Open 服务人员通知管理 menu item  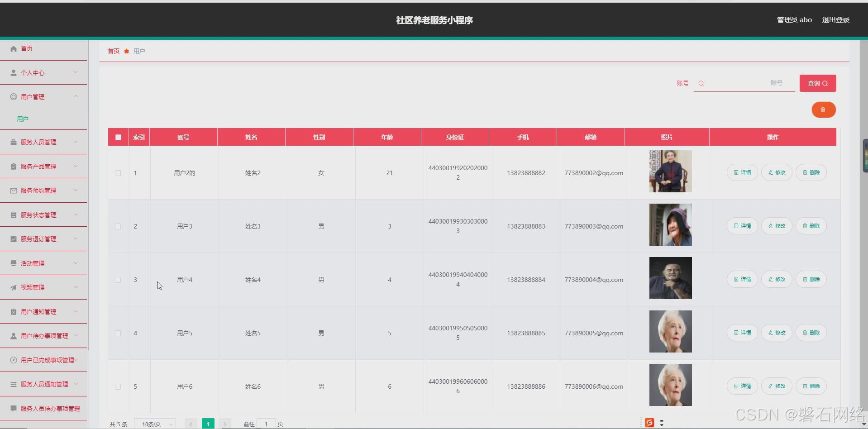(x=43, y=384)
